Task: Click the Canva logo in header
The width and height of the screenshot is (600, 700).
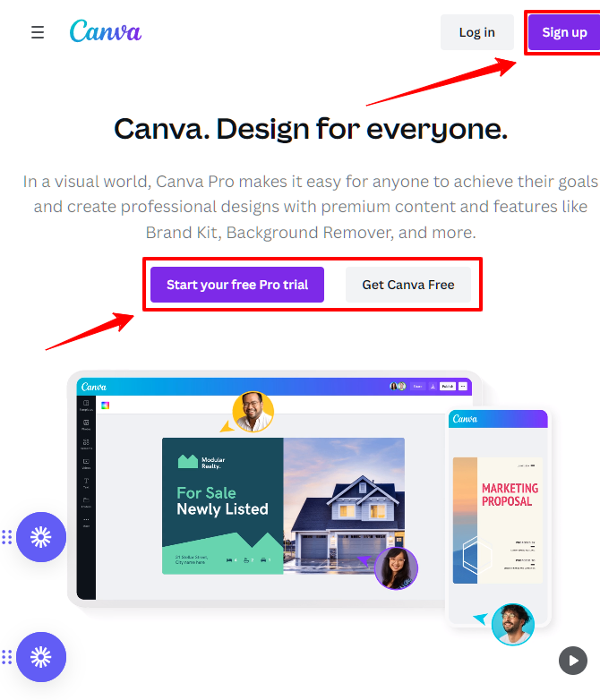Action: [x=106, y=31]
